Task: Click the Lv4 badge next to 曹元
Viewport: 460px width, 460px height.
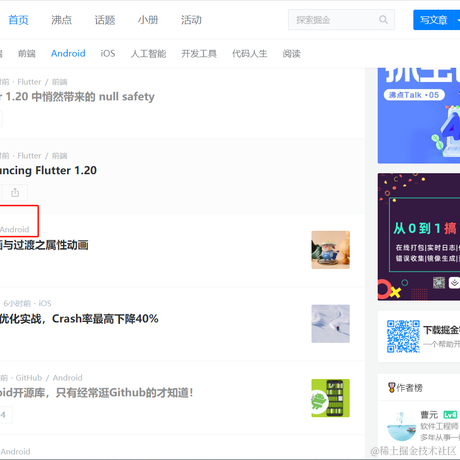Action: click(450, 415)
